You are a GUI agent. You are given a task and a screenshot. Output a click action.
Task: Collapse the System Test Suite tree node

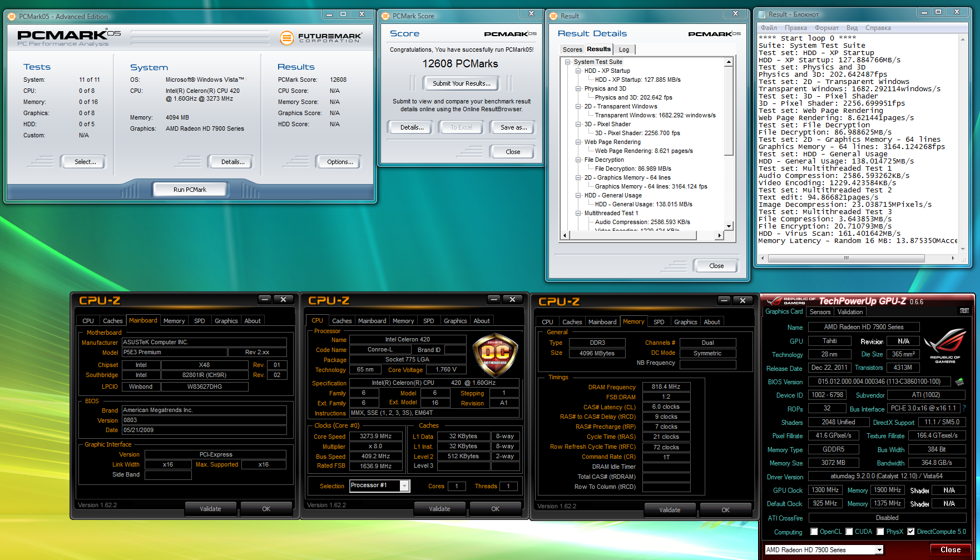coord(568,62)
